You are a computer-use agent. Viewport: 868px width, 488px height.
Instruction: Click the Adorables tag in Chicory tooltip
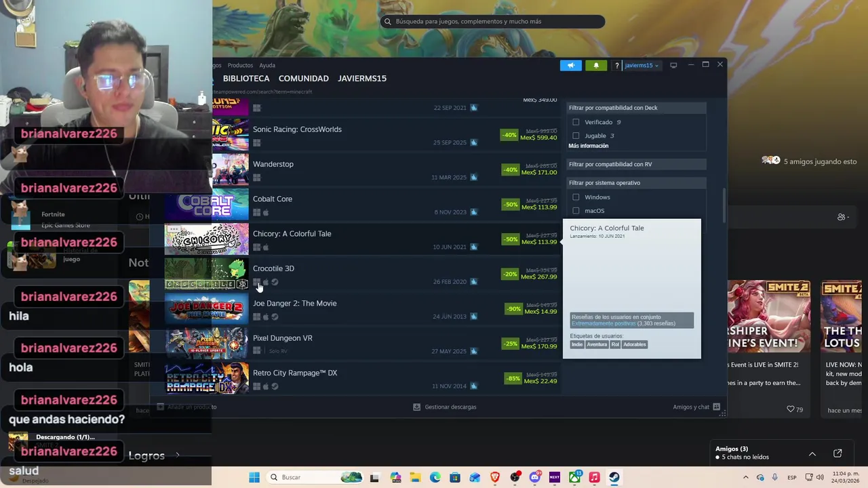(635, 344)
